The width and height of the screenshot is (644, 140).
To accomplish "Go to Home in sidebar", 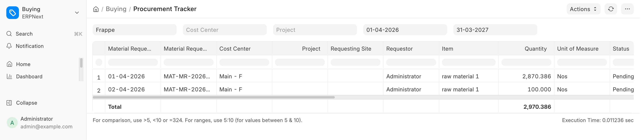I will tap(23, 64).
